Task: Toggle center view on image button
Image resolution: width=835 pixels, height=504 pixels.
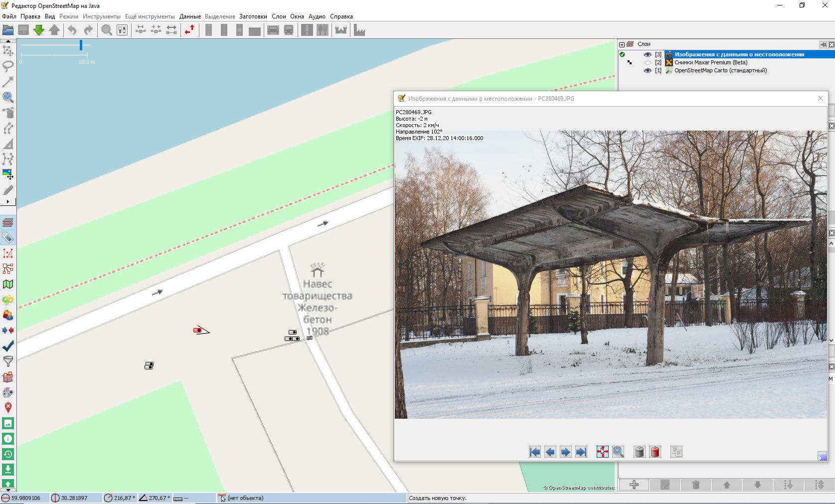Action: (602, 452)
